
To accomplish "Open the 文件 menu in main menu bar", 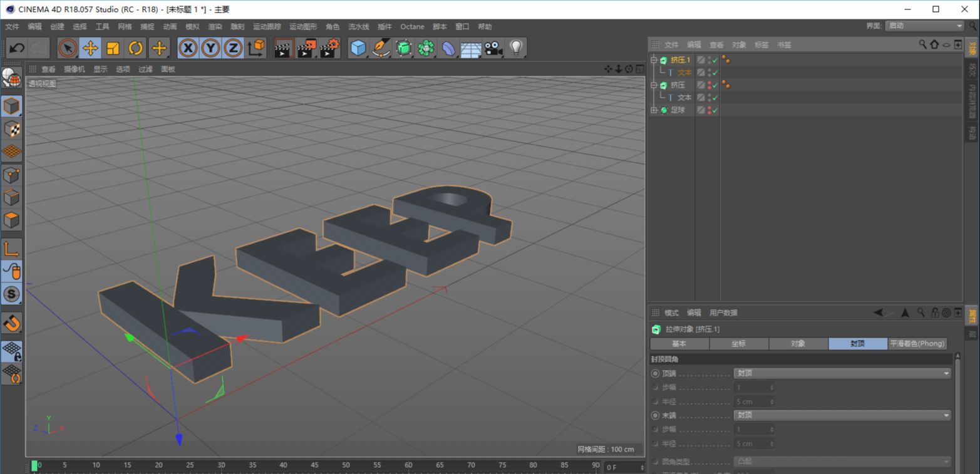I will (x=12, y=26).
